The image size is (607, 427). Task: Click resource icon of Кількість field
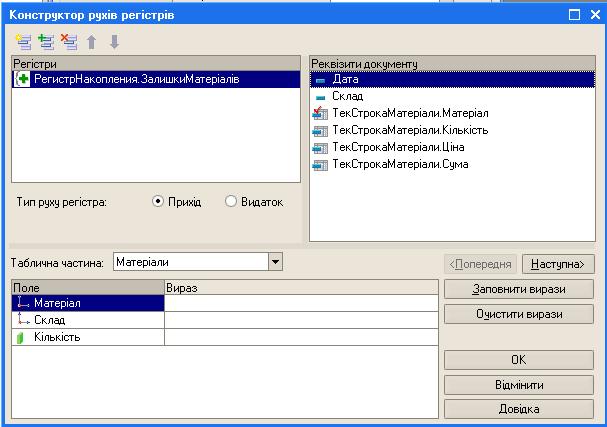pos(21,337)
